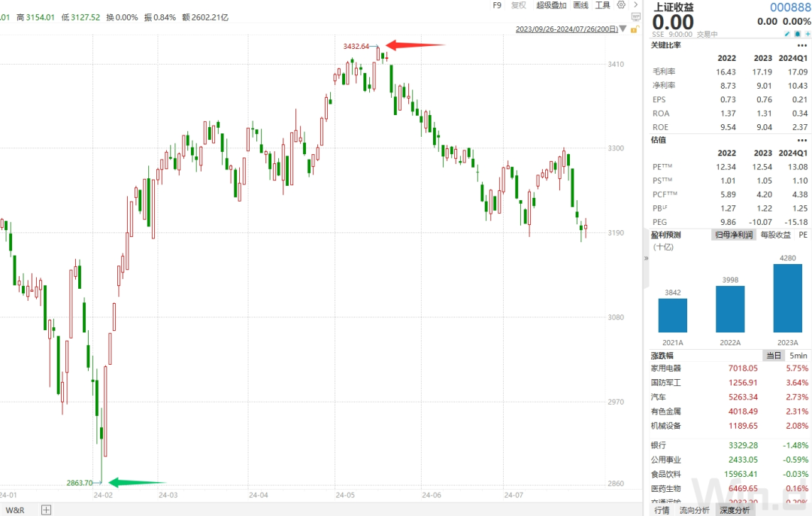Click the 000888 stock code link

tap(789, 7)
